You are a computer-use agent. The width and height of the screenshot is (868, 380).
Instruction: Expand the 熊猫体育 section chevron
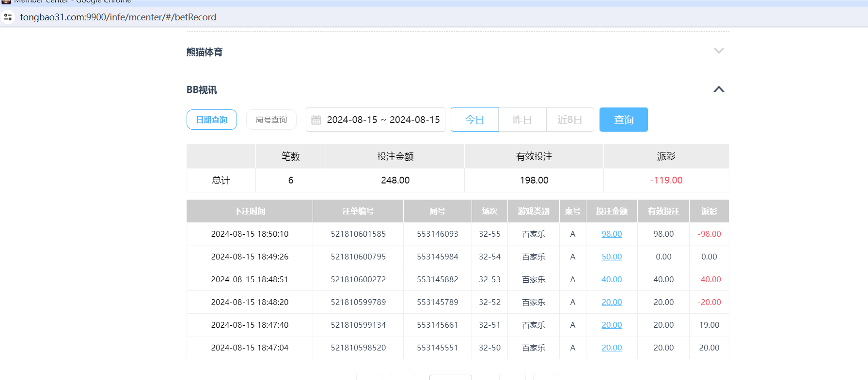pos(719,51)
